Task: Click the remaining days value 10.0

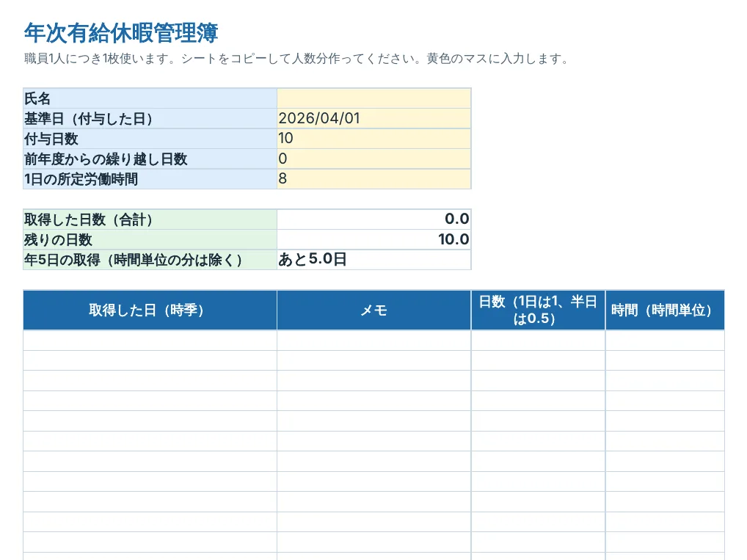Action: coord(374,239)
